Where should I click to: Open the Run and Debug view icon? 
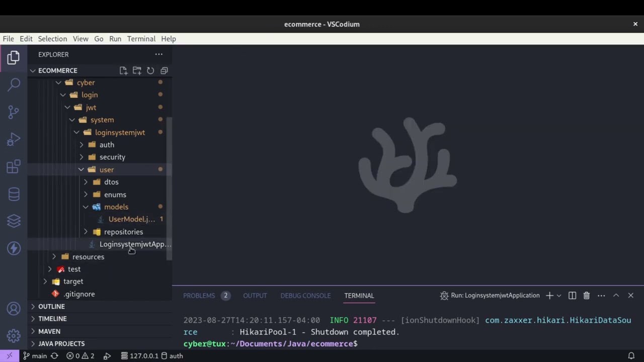14,139
